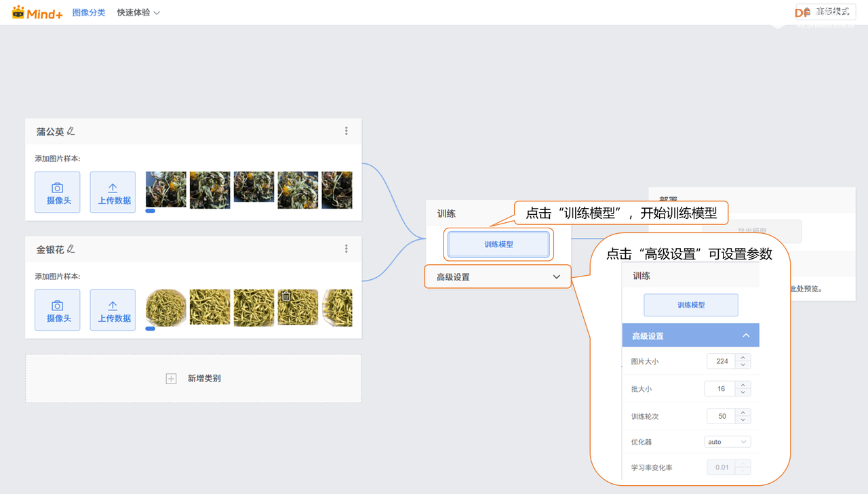
Task: Click the 上传数据 upload button in 蒲公英
Action: 113,192
